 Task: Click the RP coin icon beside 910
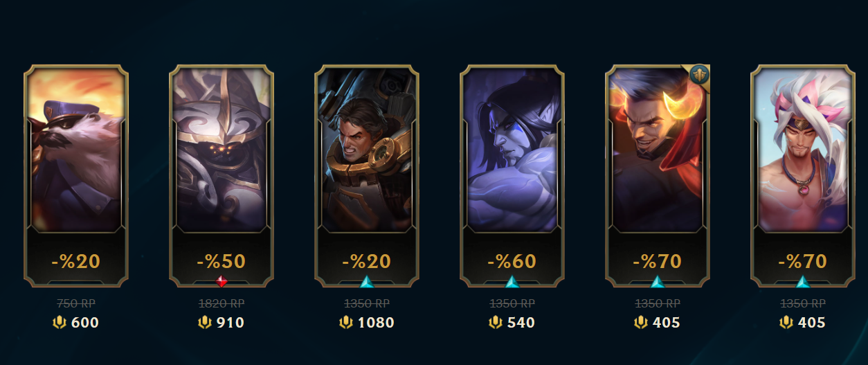205,322
